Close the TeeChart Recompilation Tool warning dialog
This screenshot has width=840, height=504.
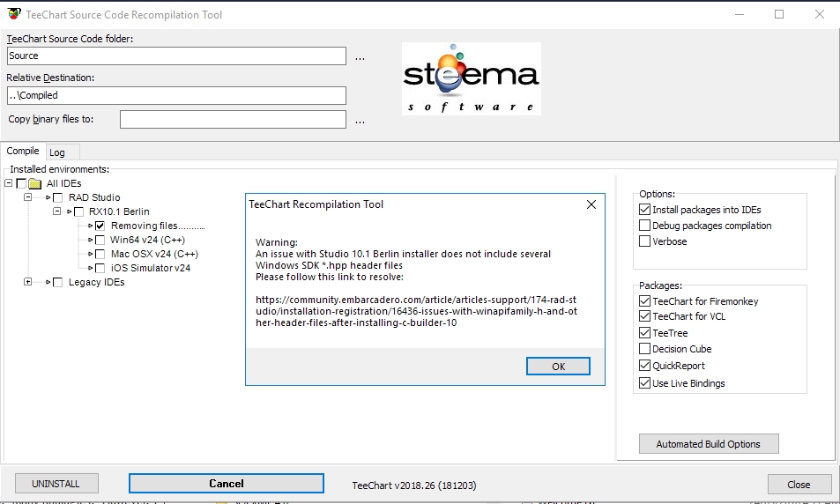click(591, 204)
